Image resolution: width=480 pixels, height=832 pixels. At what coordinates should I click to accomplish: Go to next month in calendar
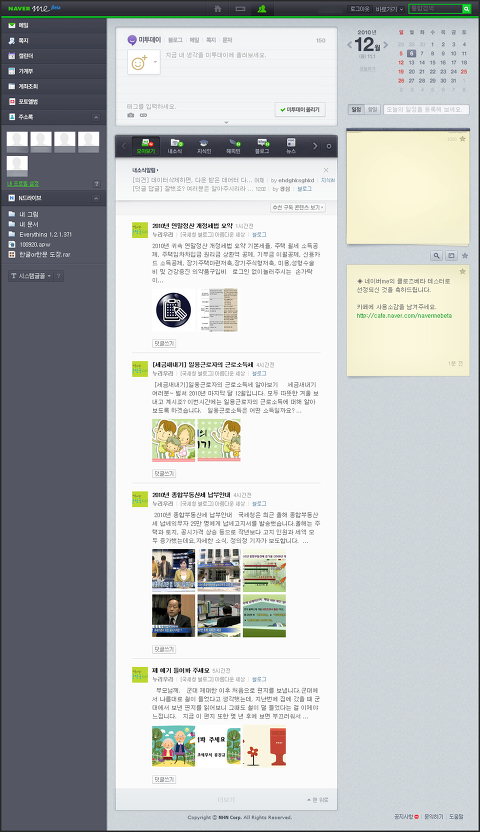(386, 45)
